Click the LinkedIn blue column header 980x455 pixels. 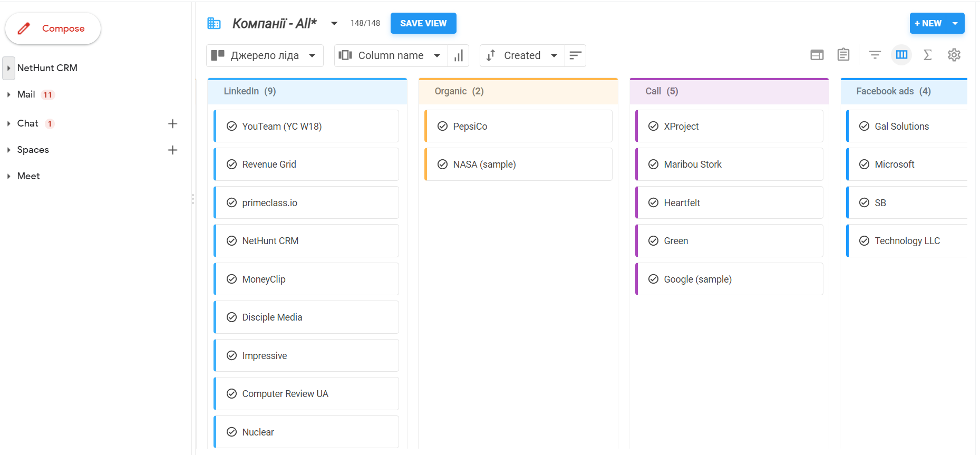point(307,91)
